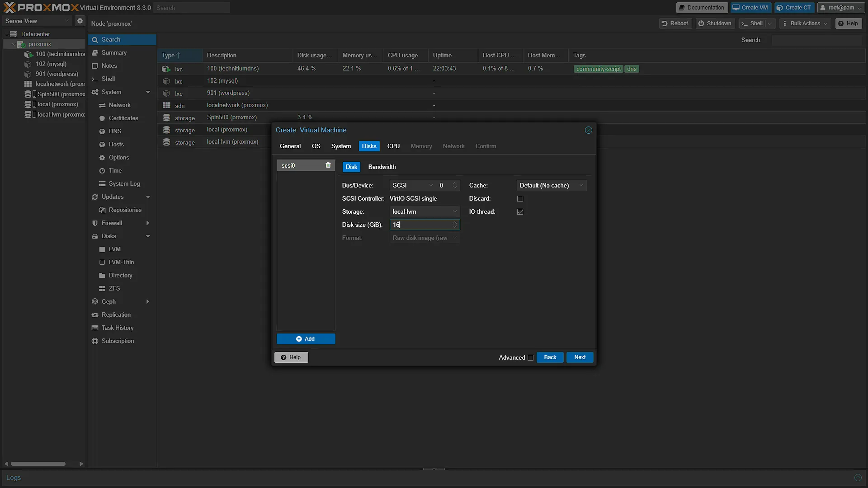Screen dimensions: 868x488
Task: Add another disk with Add button
Action: point(306,339)
